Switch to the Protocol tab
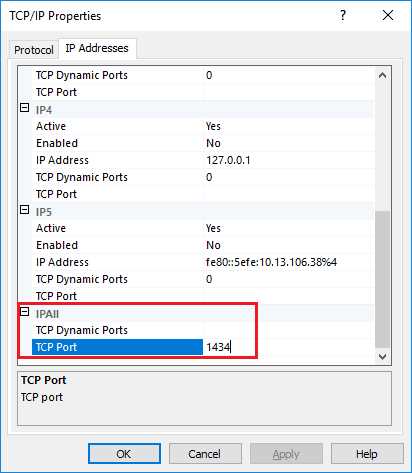The width and height of the screenshot is (412, 473). click(34, 50)
